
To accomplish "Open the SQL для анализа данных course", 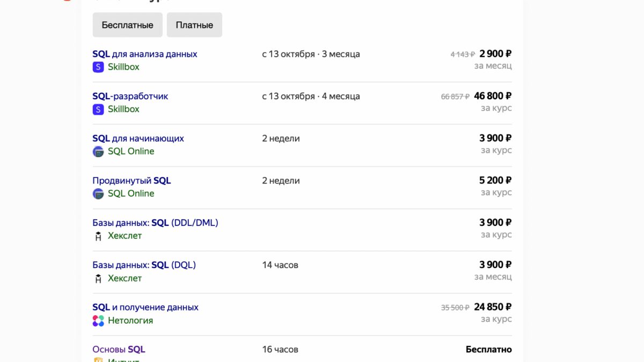I will coord(145,54).
